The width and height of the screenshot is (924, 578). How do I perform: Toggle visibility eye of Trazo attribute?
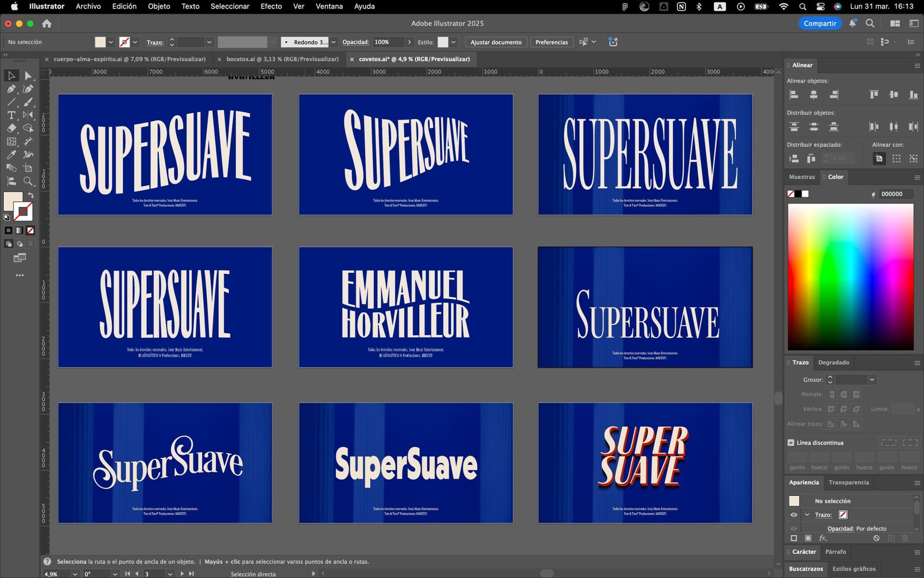pyautogui.click(x=793, y=515)
